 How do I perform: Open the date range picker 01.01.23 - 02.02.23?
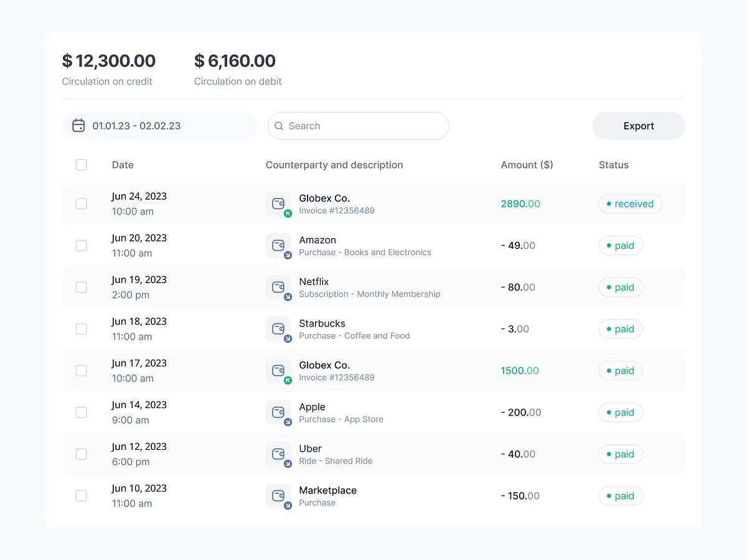pyautogui.click(x=136, y=125)
